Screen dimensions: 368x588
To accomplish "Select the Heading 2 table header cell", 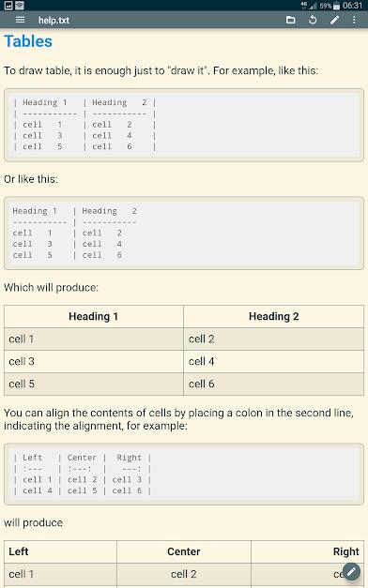I will pyautogui.click(x=274, y=316).
